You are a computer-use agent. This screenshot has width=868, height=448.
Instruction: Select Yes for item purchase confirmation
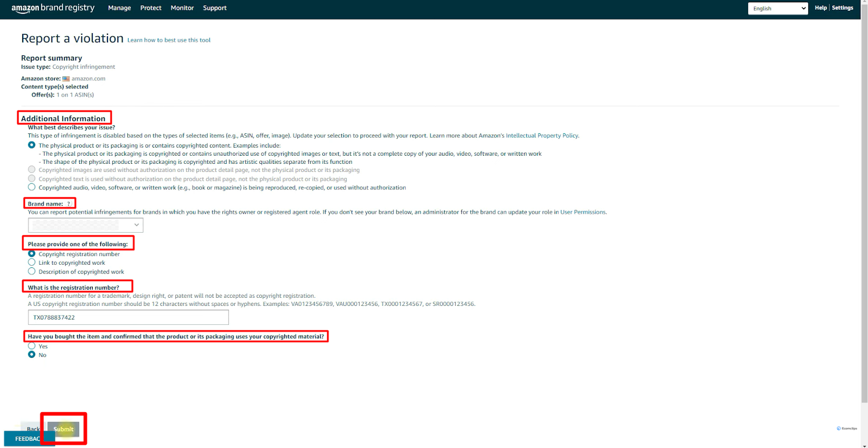[31, 346]
